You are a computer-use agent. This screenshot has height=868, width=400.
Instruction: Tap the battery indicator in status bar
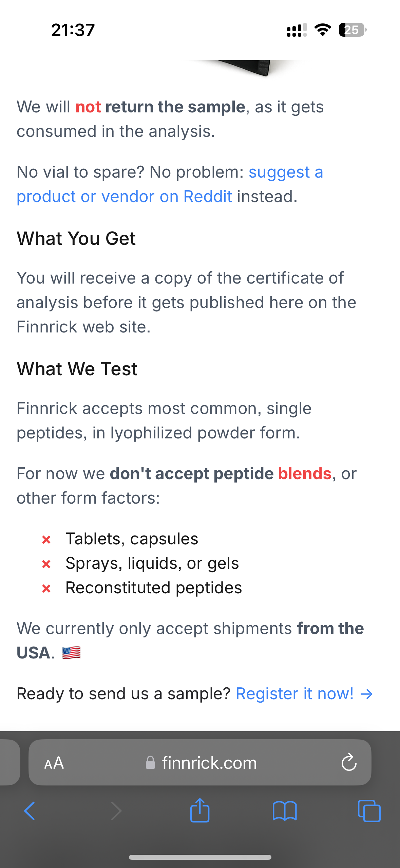(353, 30)
